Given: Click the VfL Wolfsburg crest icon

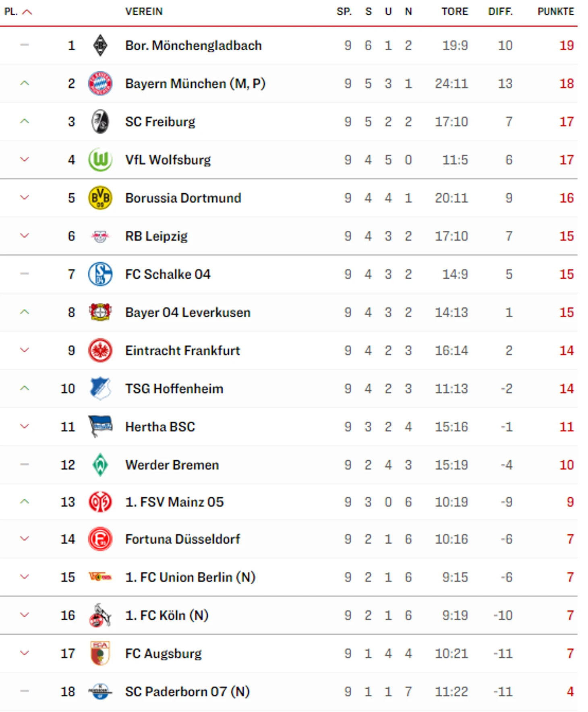Looking at the screenshot, I should 100,159.
